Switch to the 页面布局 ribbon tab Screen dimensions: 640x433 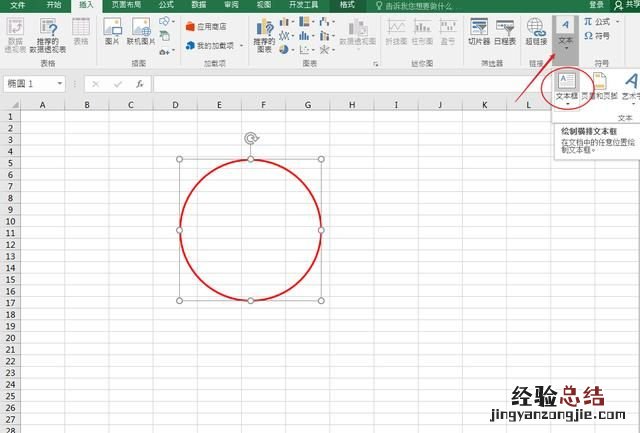pos(126,5)
